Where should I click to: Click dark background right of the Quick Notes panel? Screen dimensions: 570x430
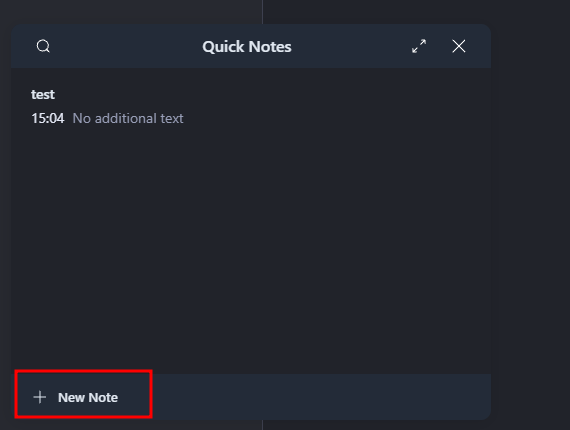click(530, 218)
